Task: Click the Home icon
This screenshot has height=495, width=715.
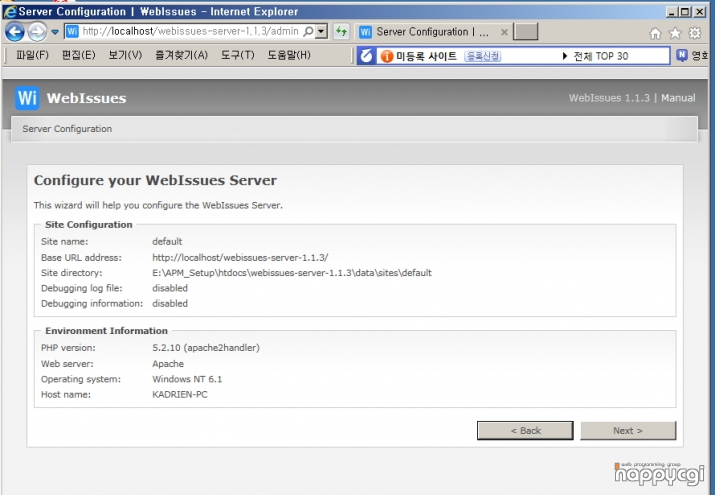Action: tap(655, 33)
